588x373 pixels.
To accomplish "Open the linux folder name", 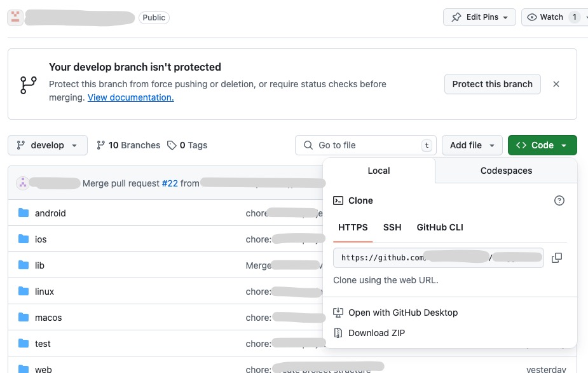I will (x=44, y=292).
